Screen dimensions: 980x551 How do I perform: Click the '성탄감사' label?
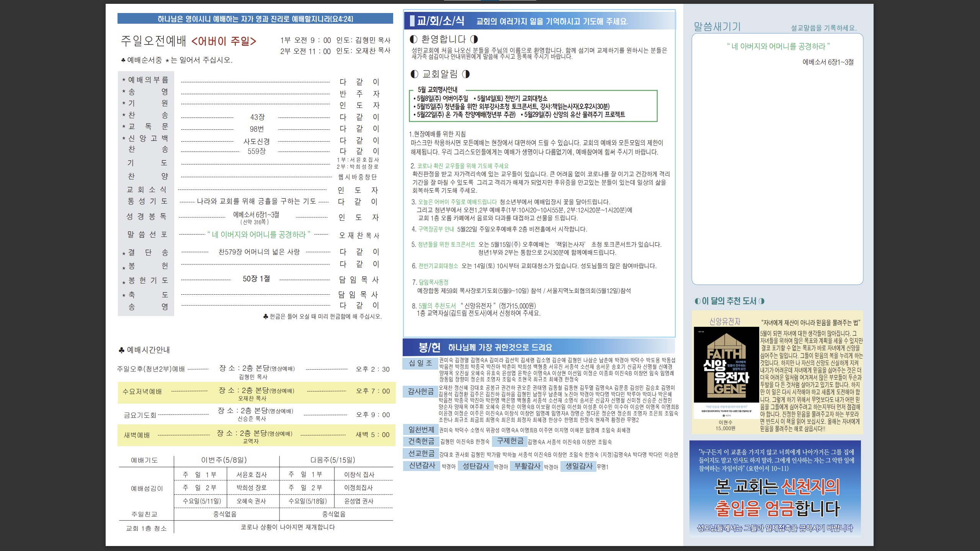point(475,465)
